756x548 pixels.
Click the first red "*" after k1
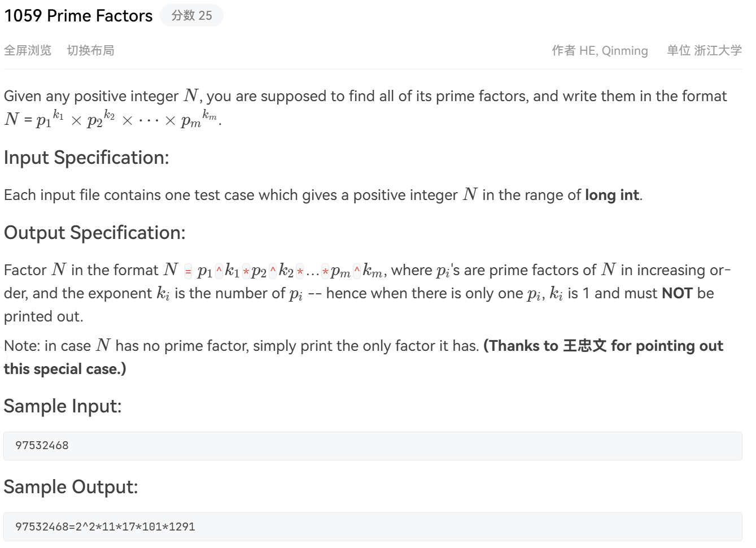[246, 271]
